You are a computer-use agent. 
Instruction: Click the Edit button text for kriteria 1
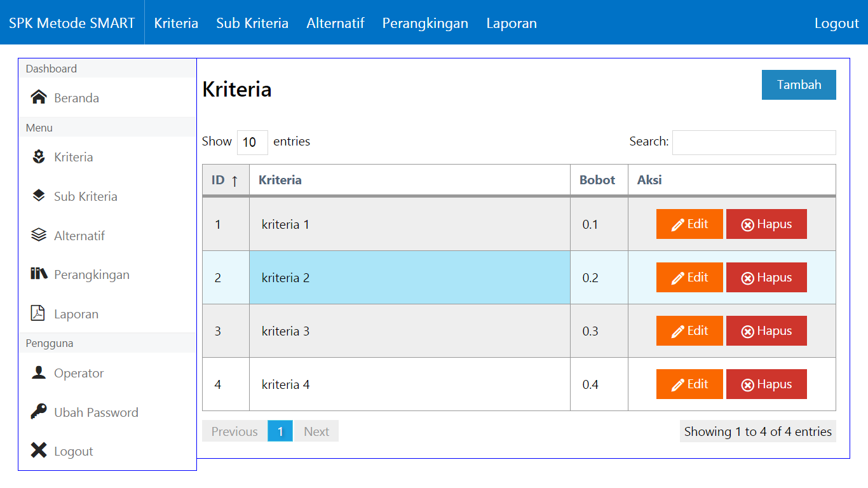point(698,224)
